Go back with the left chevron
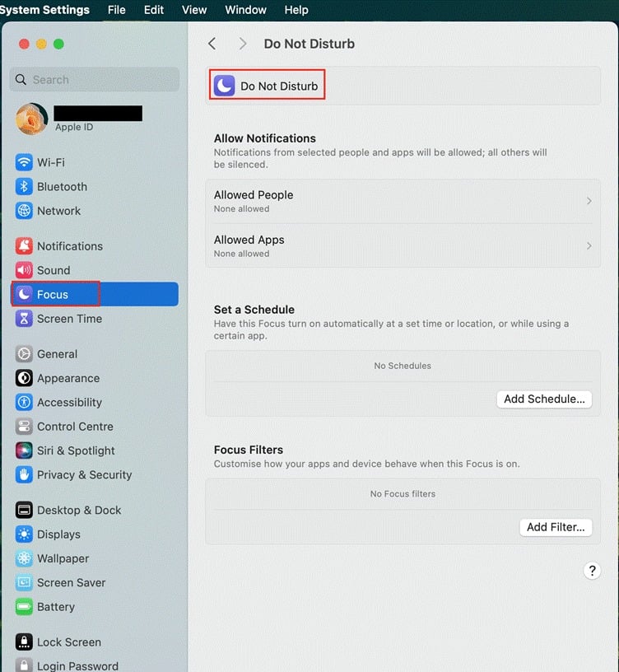Screen dimensions: 619x672 tap(212, 44)
